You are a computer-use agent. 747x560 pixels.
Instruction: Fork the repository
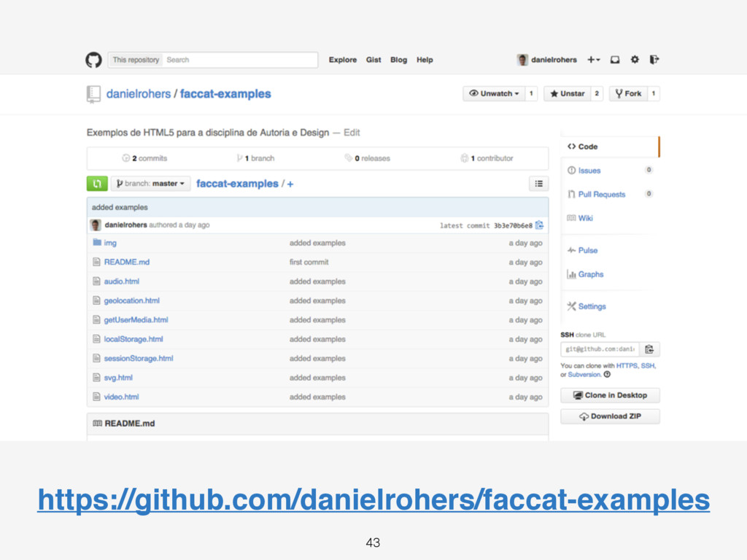tap(628, 93)
